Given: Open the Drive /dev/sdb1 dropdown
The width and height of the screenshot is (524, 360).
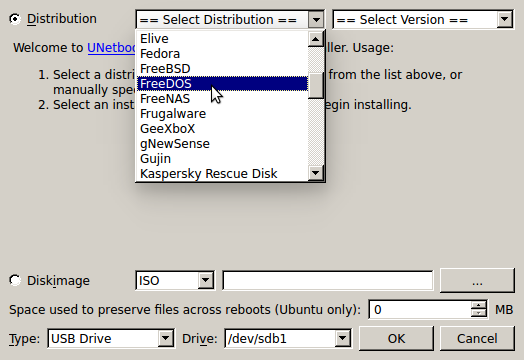Looking at the screenshot, I should coord(287,339).
